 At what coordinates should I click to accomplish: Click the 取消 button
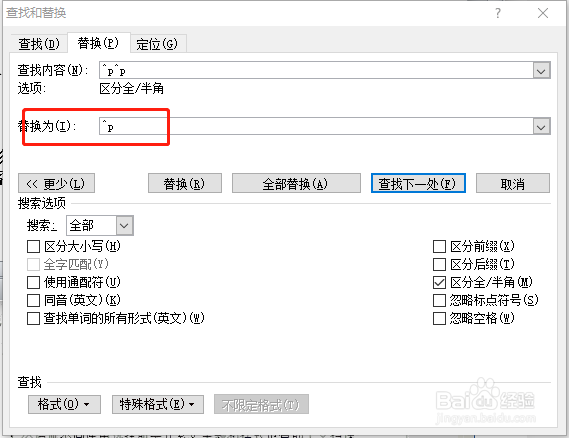click(x=513, y=183)
